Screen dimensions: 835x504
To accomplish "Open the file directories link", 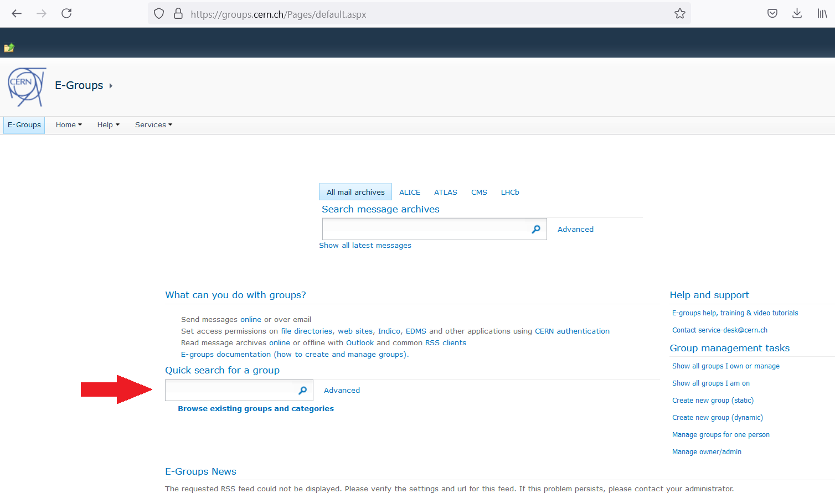I will [307, 331].
